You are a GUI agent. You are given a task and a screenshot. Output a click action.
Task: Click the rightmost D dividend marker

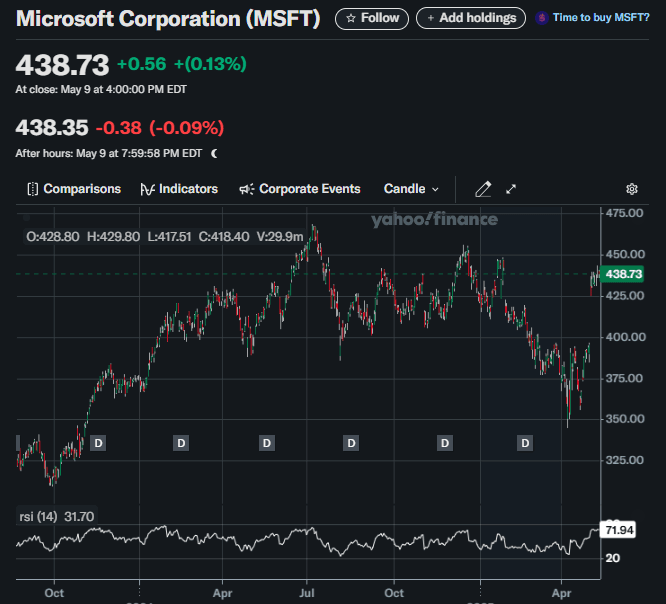[525, 442]
